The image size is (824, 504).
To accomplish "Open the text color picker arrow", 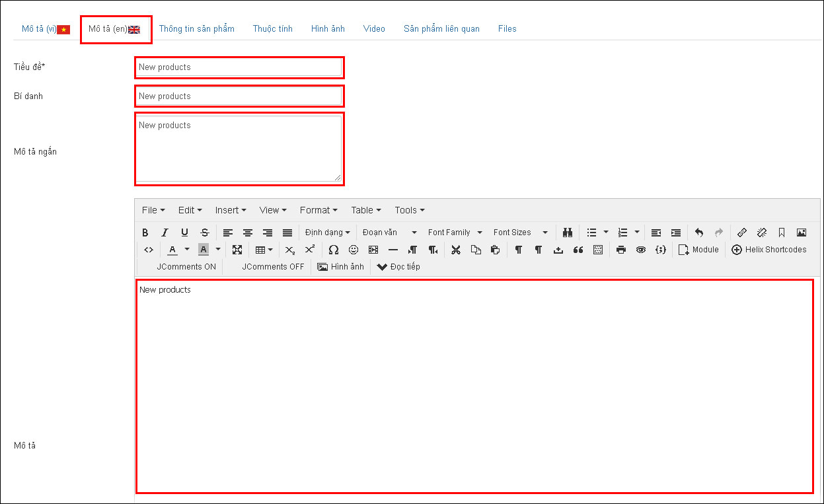I will pyautogui.click(x=187, y=250).
